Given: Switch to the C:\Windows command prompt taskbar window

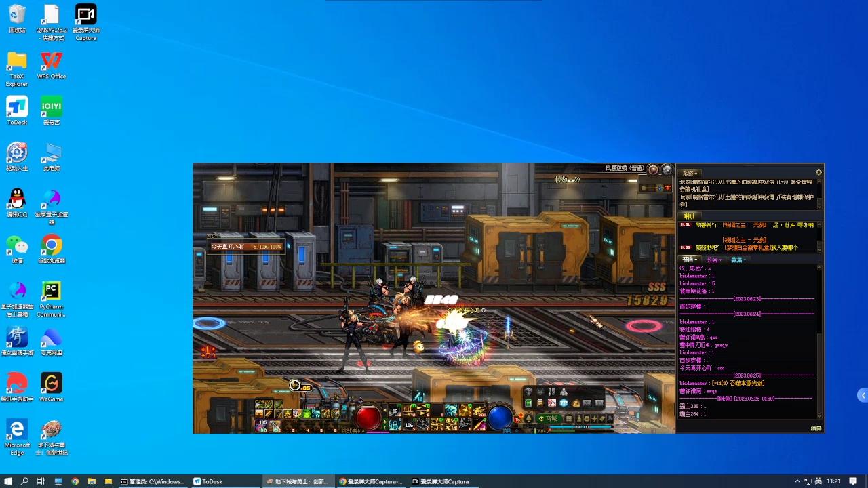Looking at the screenshot, I should coord(153,481).
